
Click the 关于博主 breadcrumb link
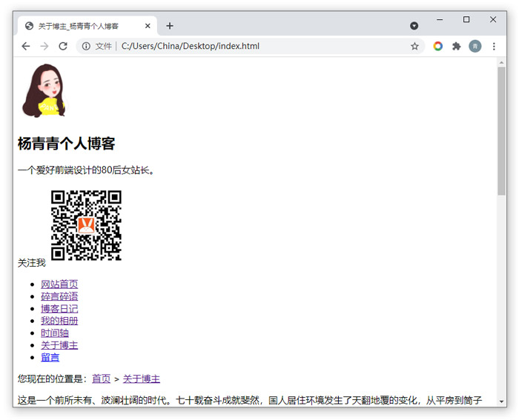click(142, 379)
